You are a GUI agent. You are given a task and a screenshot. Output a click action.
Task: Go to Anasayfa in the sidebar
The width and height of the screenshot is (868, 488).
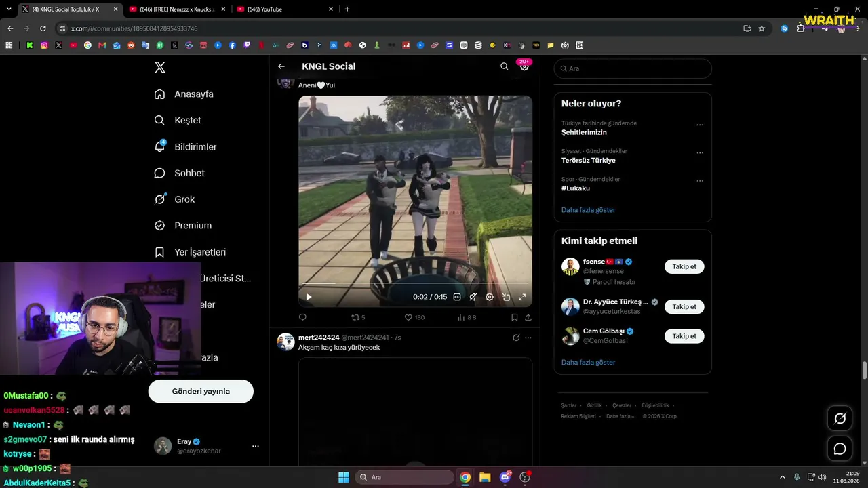[184, 94]
